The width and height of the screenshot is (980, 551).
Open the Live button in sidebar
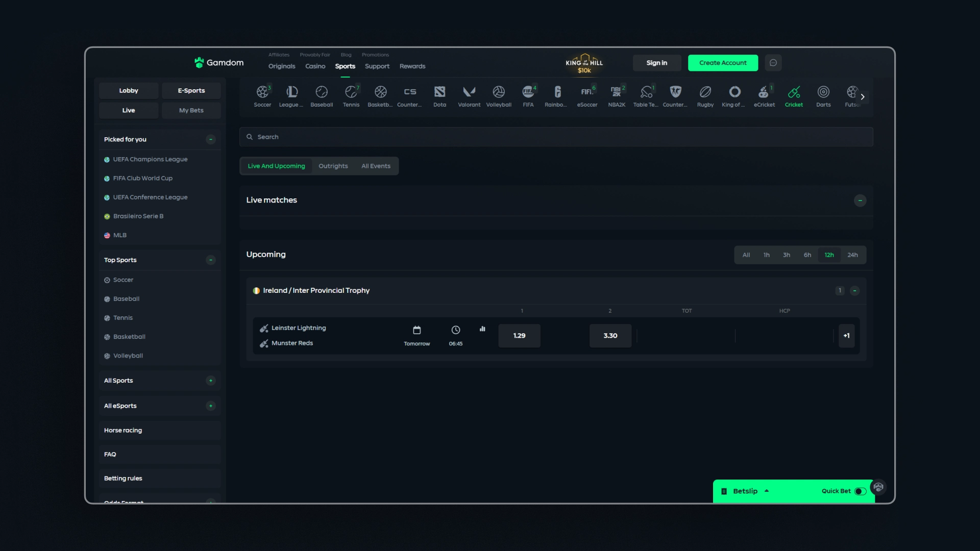129,111
